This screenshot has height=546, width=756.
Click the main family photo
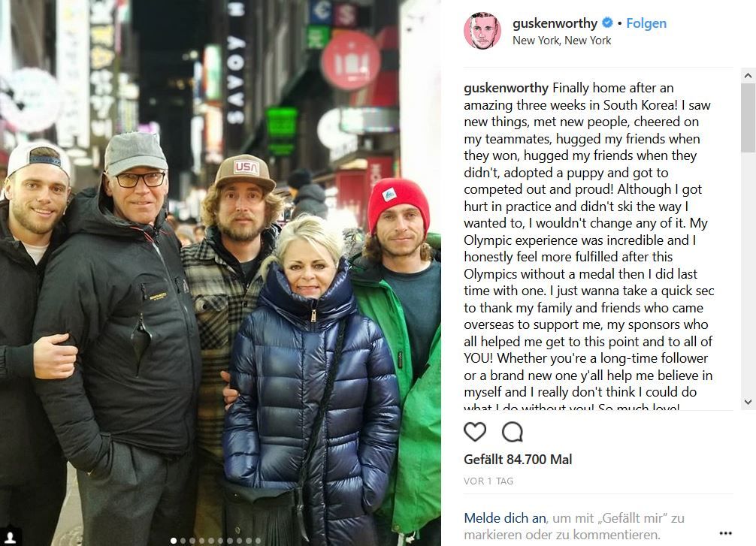point(220,273)
